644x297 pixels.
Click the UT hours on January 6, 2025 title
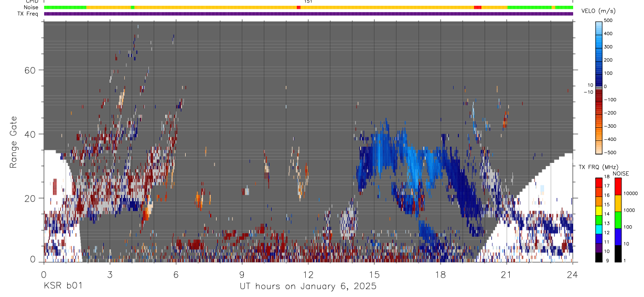[308, 287]
